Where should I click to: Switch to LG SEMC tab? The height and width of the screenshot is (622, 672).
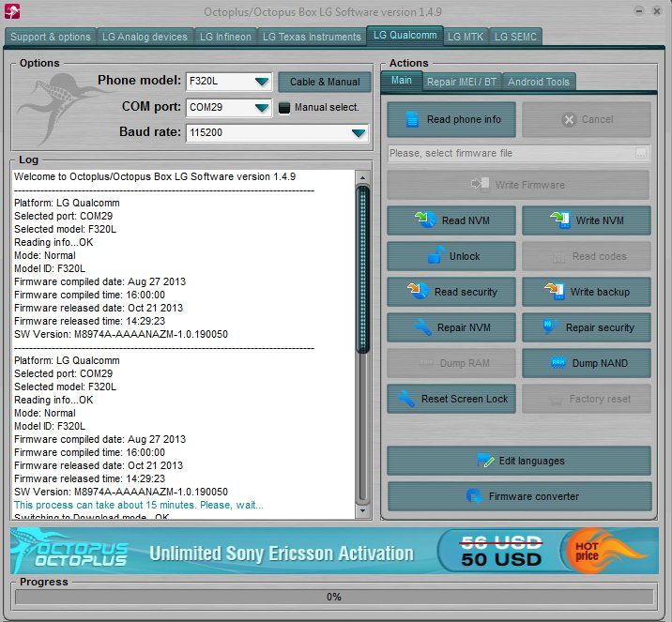(x=515, y=37)
